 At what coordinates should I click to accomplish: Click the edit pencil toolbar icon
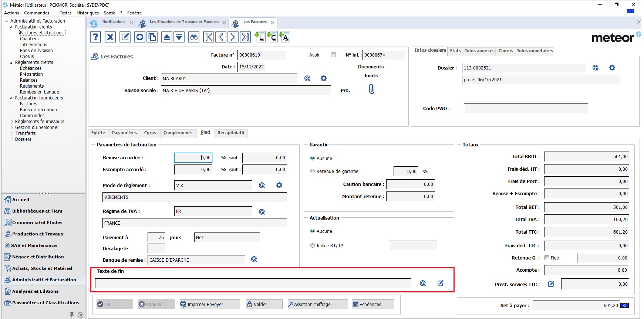point(125,37)
